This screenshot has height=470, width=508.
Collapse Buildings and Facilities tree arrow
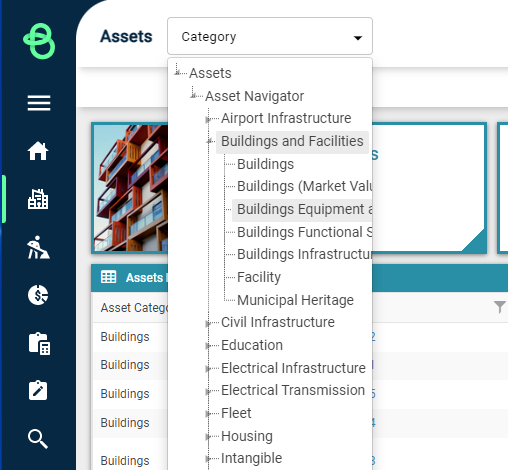(210, 142)
